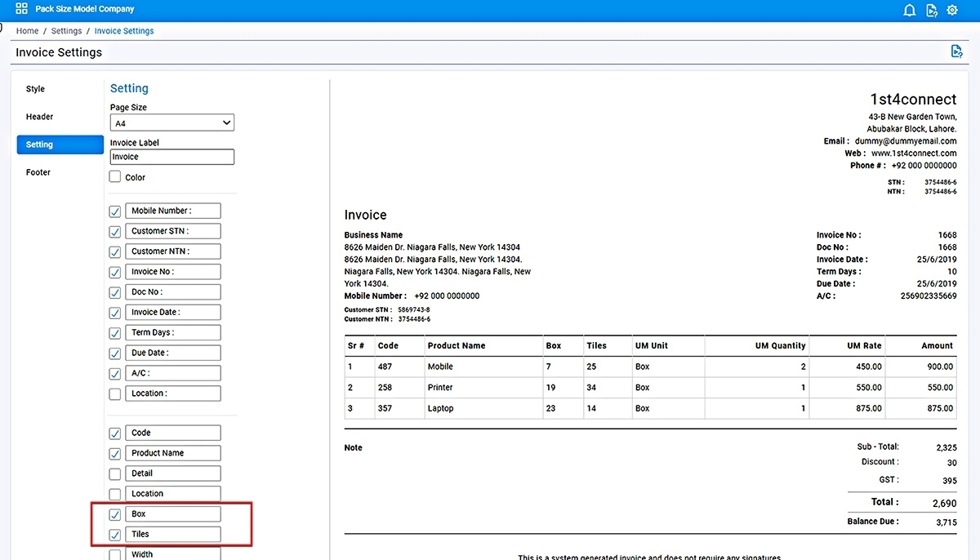The image size is (980, 560).
Task: Edit the Code label field
Action: [x=173, y=433]
